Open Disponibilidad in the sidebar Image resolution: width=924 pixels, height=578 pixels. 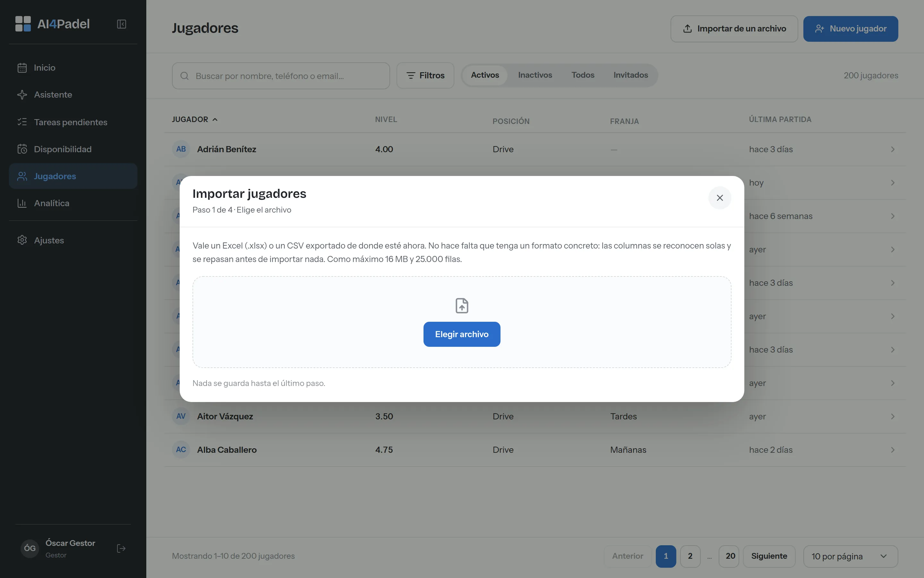(73, 149)
